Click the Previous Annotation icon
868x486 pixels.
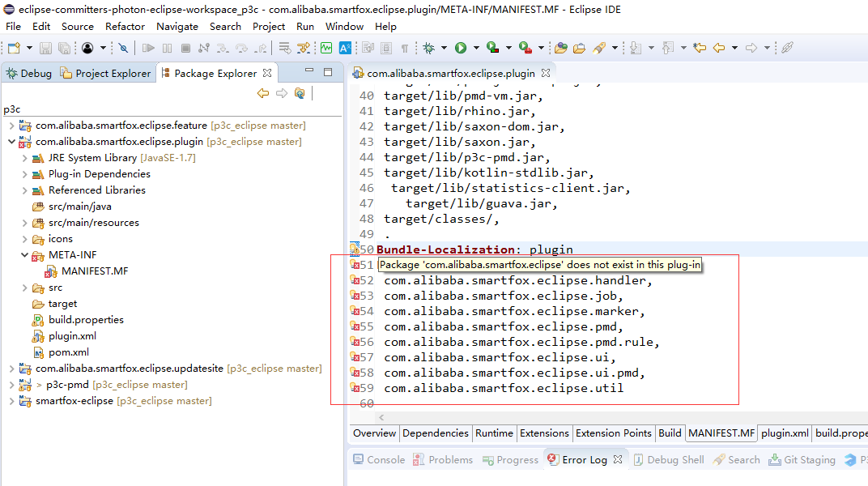click(668, 48)
